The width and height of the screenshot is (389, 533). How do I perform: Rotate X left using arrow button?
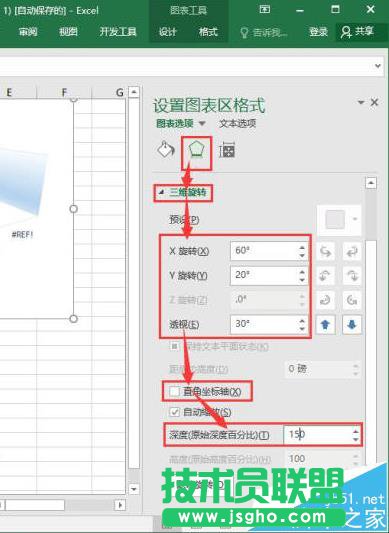point(325,252)
